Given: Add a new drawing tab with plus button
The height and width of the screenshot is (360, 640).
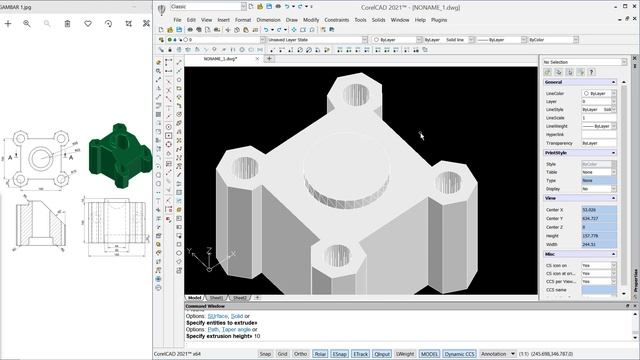Looking at the screenshot, I should click(x=269, y=59).
